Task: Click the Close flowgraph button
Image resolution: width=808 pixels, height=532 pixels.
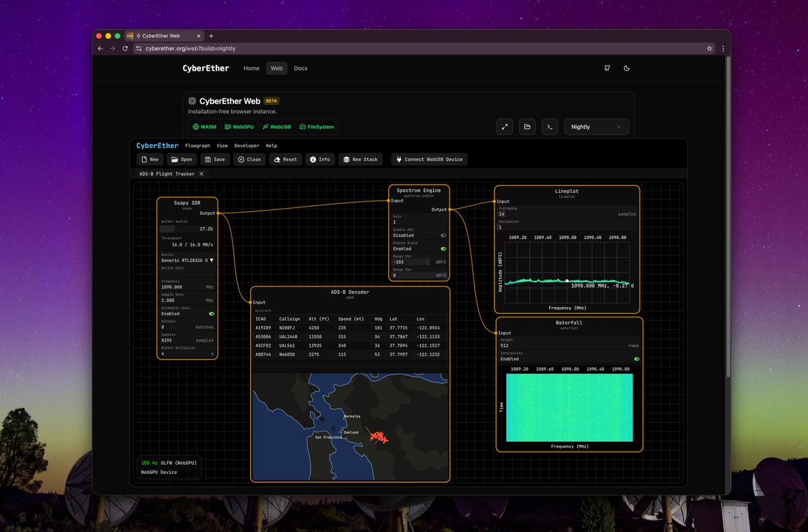Action: click(249, 160)
